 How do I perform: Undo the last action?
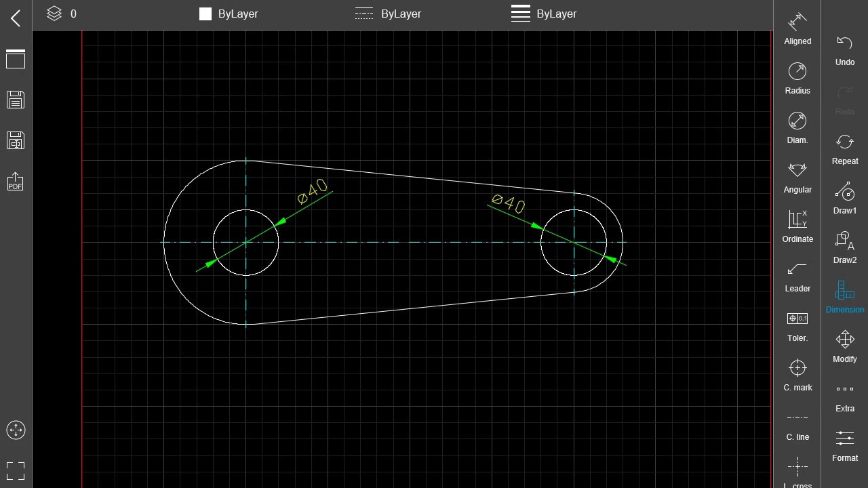[845, 49]
